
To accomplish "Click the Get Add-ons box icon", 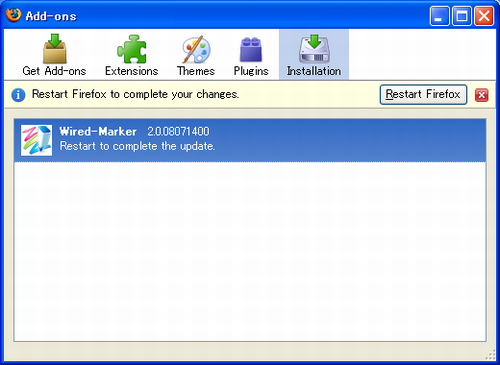I will pyautogui.click(x=55, y=49).
